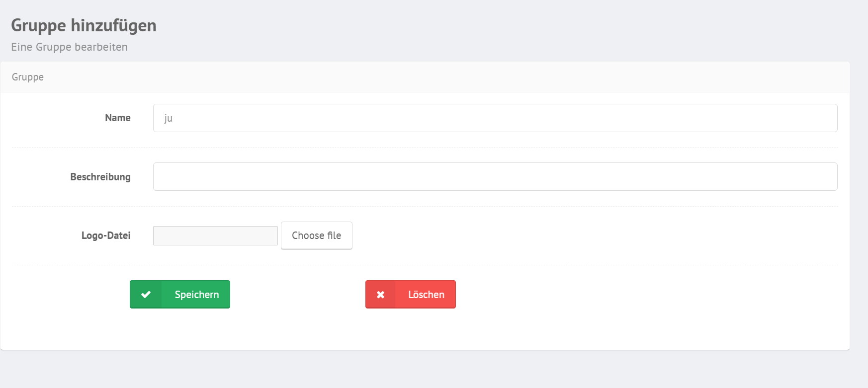This screenshot has width=868, height=388.
Task: Click the Name field label
Action: pyautogui.click(x=118, y=118)
